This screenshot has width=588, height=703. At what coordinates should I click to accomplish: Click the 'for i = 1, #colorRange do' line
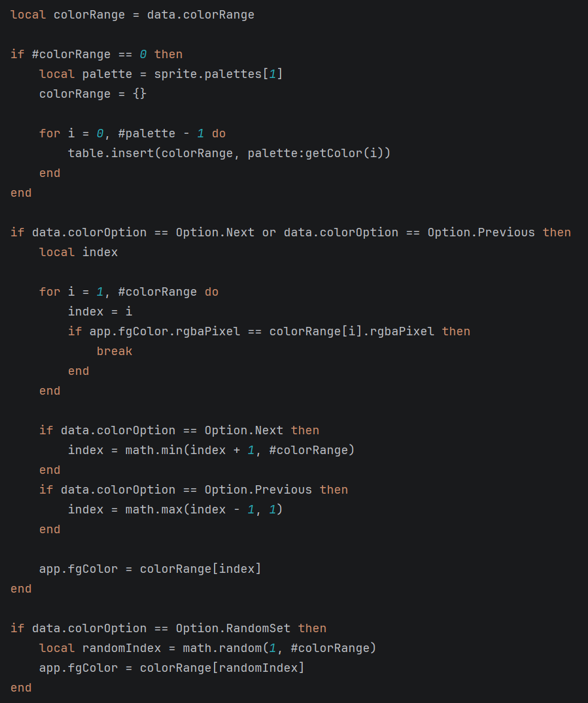click(129, 292)
